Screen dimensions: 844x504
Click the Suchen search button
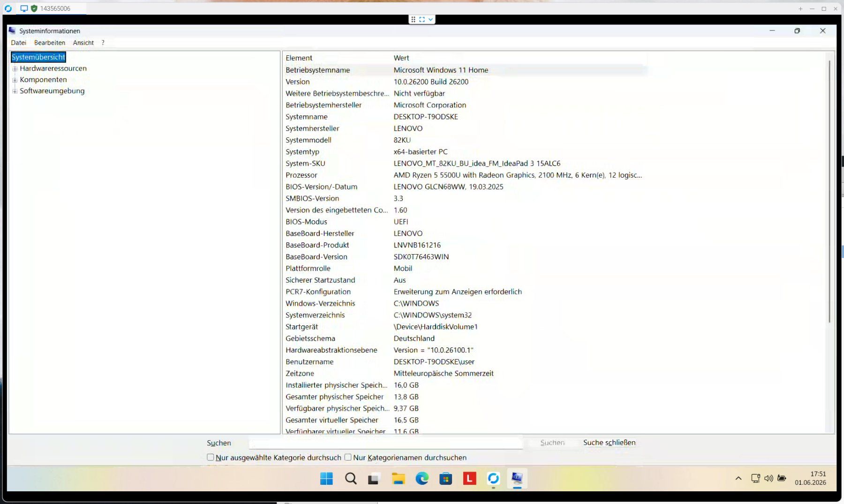pyautogui.click(x=552, y=443)
